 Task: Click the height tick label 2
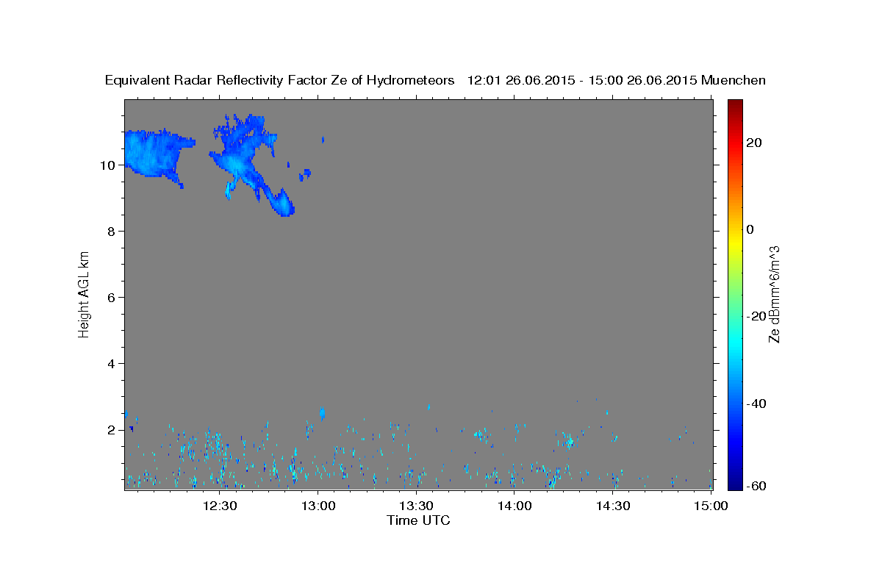click(112, 430)
